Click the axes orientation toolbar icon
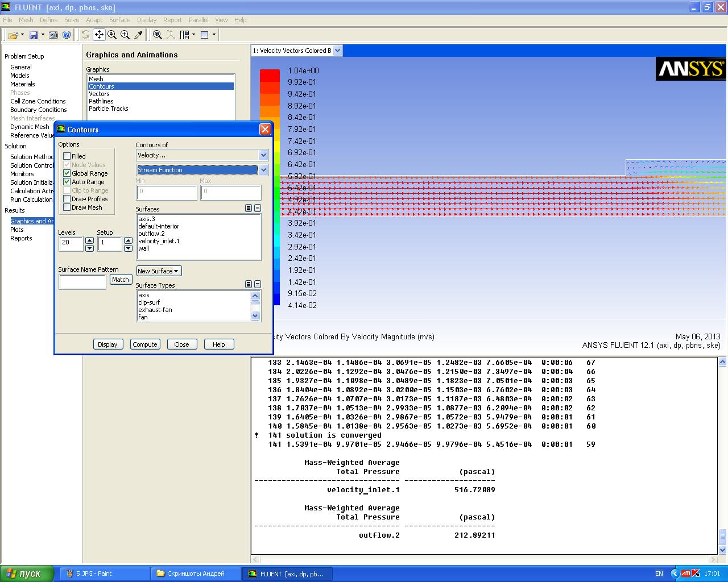728x582 pixels. coord(171,35)
